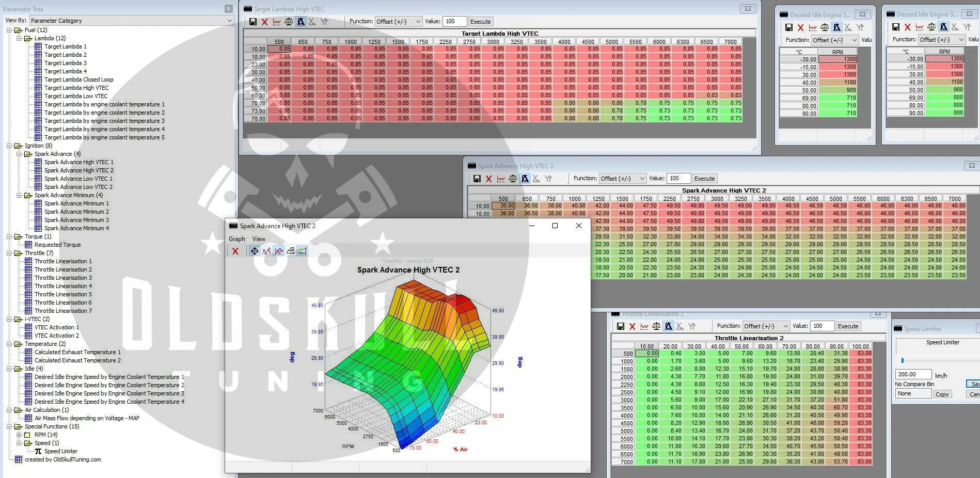Click balance scales icon in Target Lambda toolbar

pyautogui.click(x=289, y=22)
